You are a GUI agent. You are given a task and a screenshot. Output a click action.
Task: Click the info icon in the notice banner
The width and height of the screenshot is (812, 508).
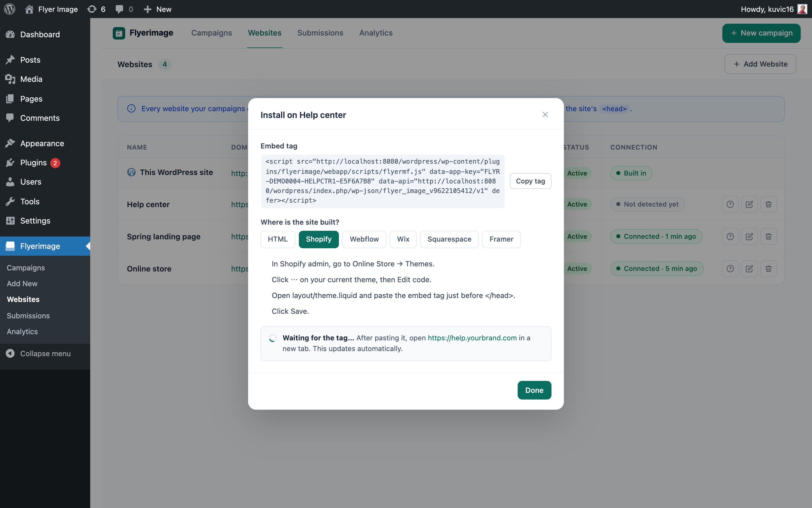pyautogui.click(x=131, y=109)
